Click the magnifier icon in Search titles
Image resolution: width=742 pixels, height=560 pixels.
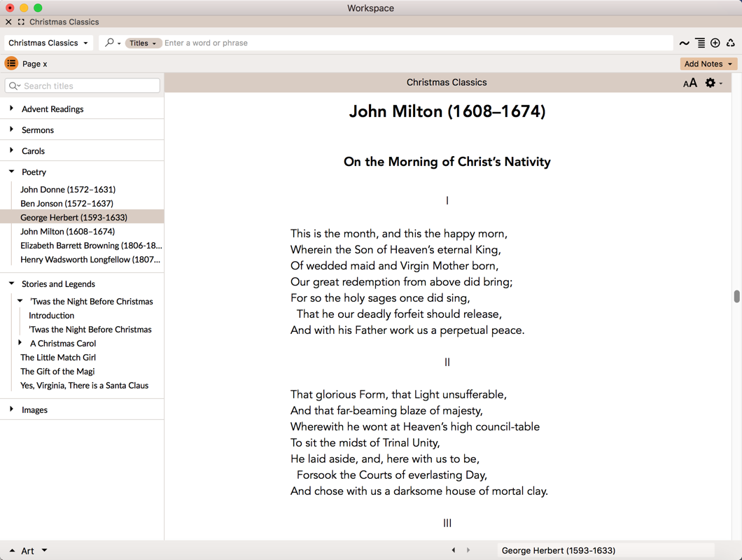pos(14,85)
